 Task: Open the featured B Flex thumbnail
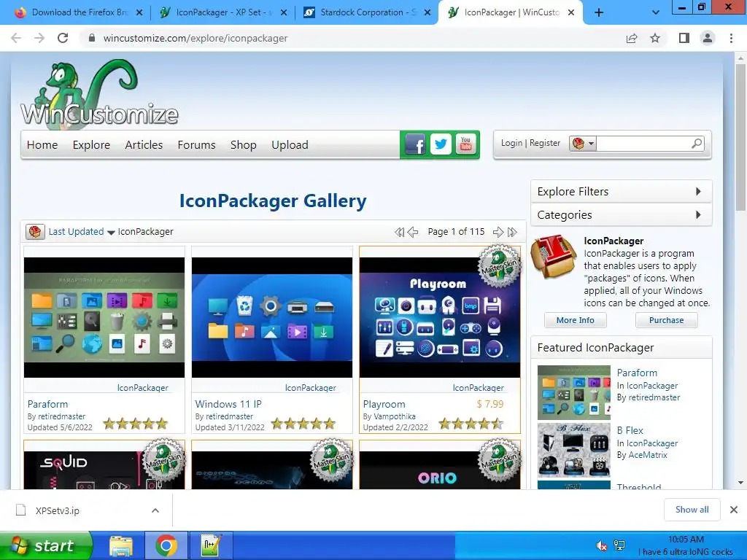click(574, 450)
